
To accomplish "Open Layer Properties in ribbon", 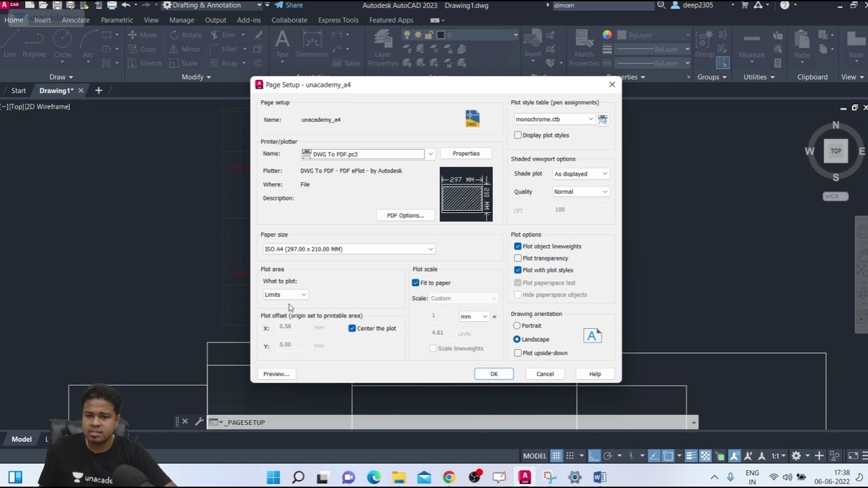I will point(382,49).
